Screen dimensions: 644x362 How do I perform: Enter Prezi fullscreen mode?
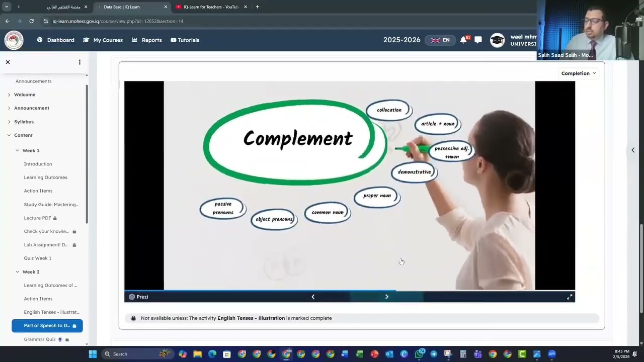pyautogui.click(x=570, y=297)
